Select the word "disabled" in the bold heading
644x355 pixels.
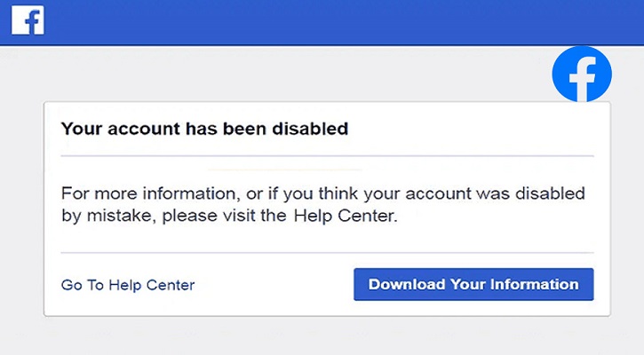pyautogui.click(x=313, y=130)
